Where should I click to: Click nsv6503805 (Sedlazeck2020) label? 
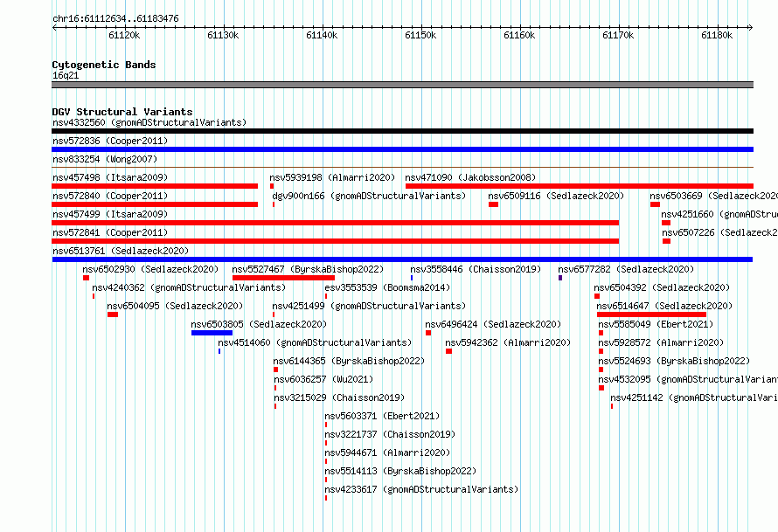[x=259, y=324]
